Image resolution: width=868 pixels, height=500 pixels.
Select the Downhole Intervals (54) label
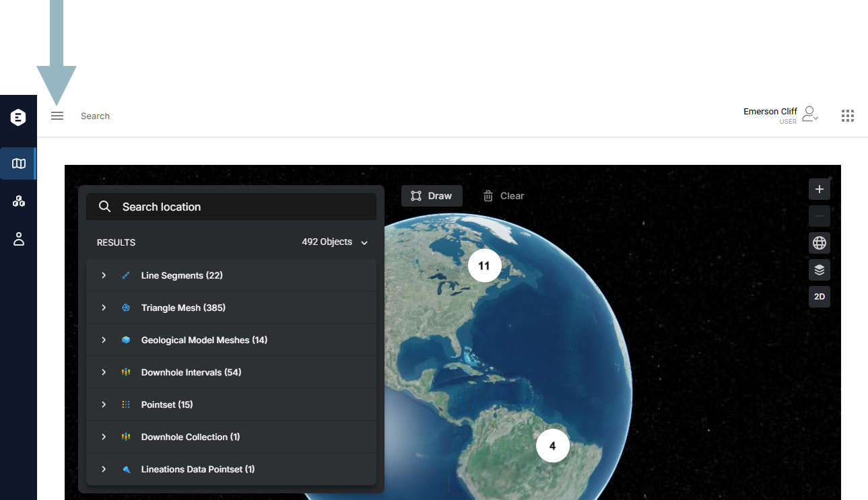[191, 372]
